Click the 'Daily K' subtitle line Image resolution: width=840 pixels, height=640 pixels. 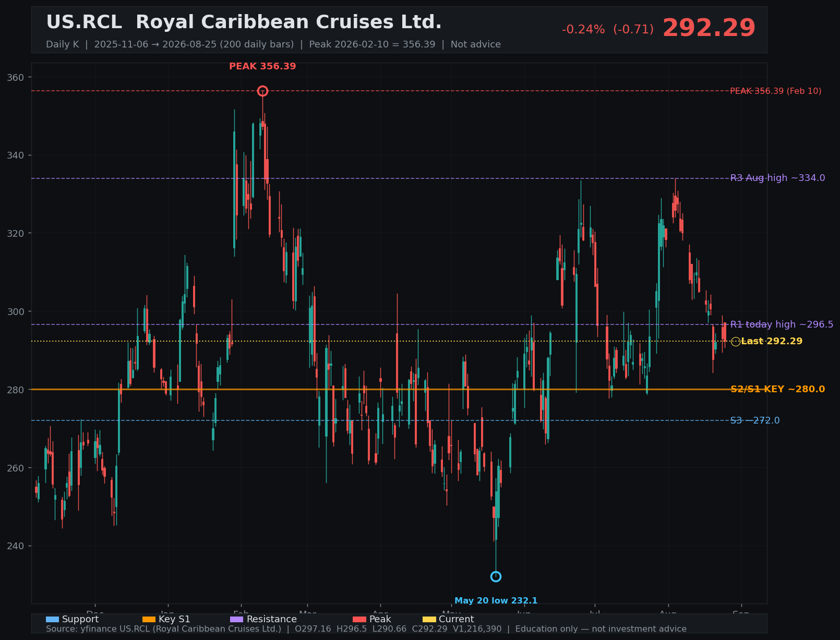click(273, 44)
